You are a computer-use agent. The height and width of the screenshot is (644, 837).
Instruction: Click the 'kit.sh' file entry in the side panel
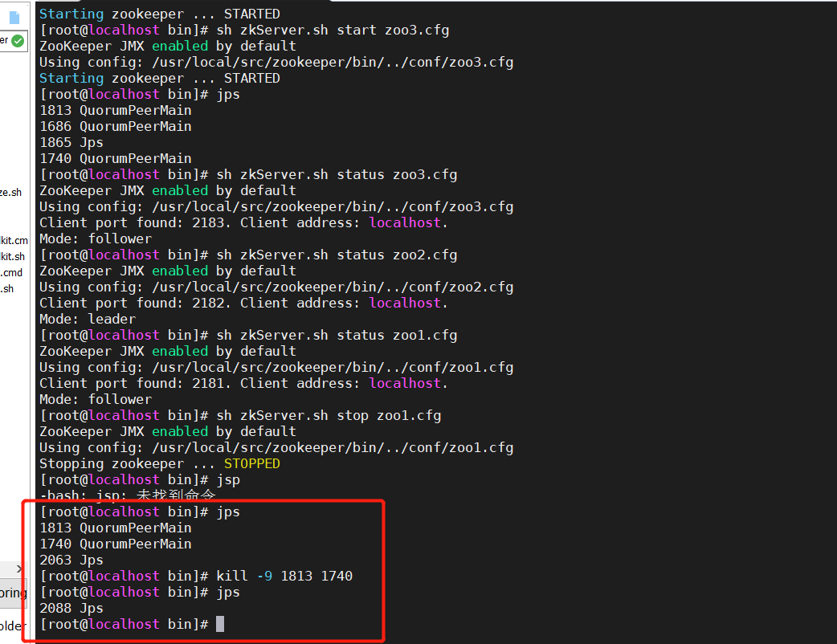(x=12, y=257)
